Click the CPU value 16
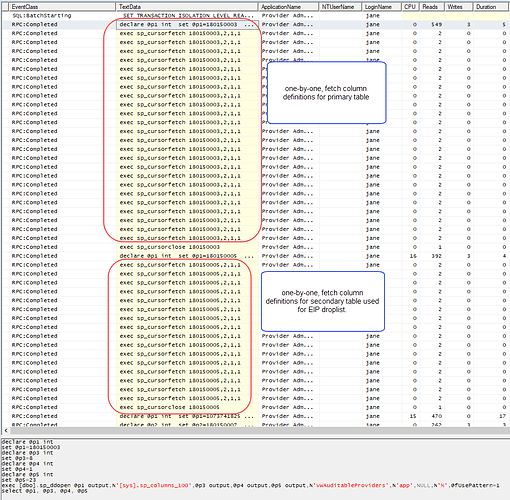 [x=413, y=256]
